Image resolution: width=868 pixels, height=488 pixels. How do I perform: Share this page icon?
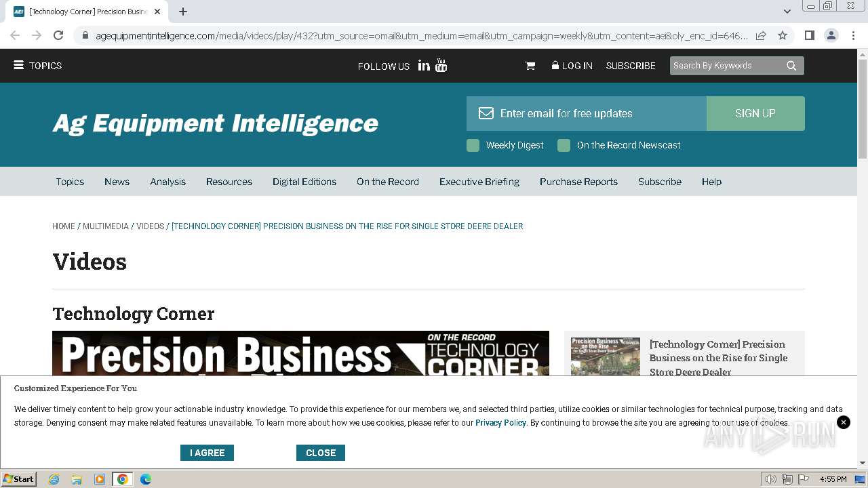[x=761, y=35]
